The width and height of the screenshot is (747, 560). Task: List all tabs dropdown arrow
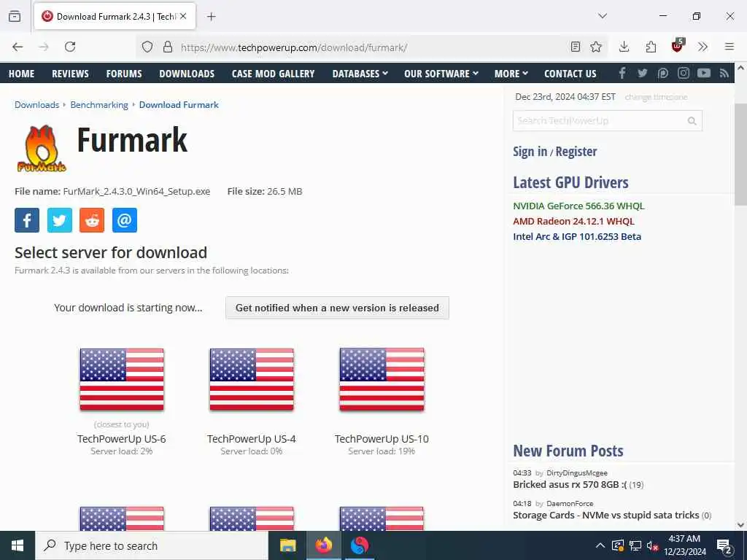coord(603,16)
